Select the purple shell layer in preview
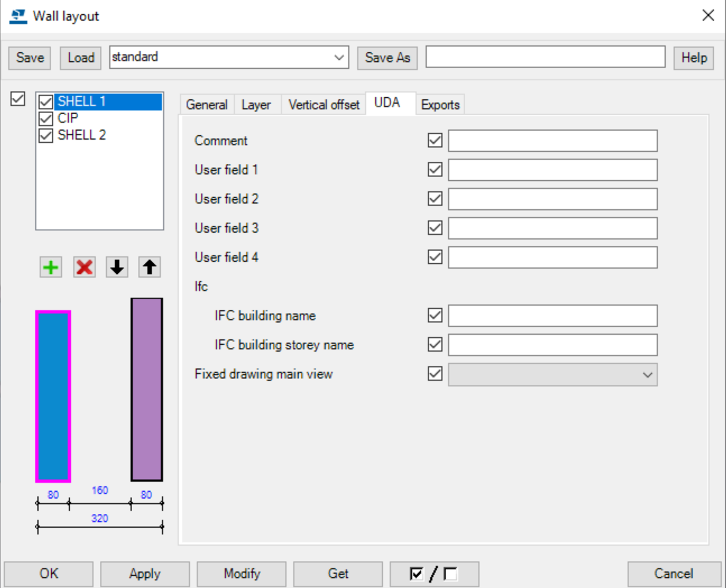Viewport: 726px width, 588px height. tap(147, 390)
